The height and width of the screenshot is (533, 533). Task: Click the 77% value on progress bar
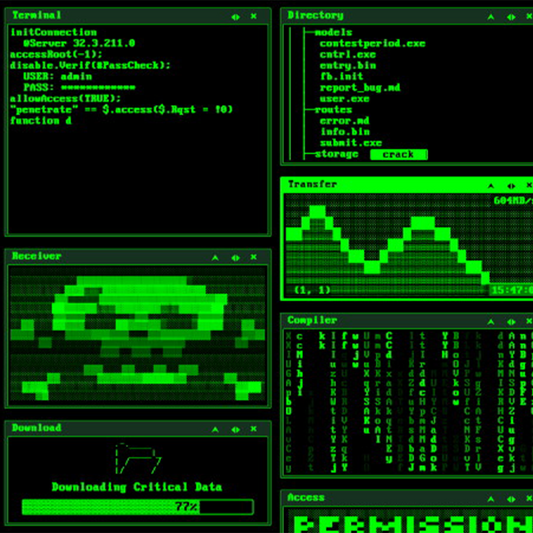187,507
